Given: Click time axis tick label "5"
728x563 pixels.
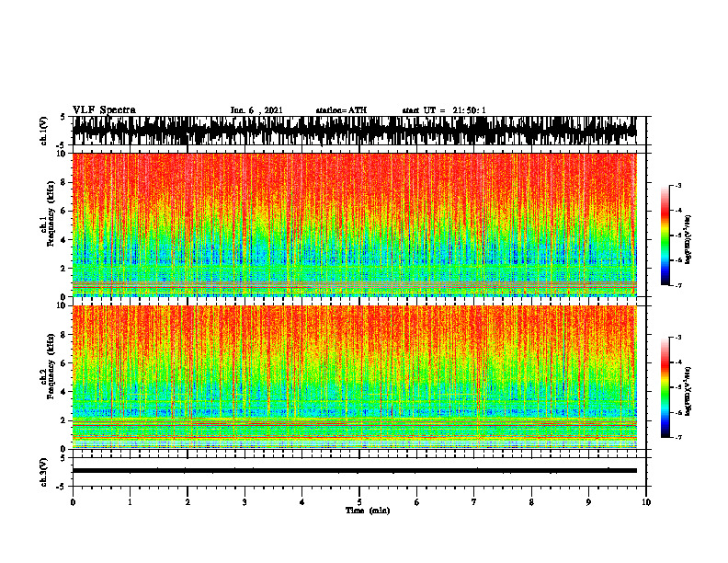Looking at the screenshot, I should pos(359,502).
